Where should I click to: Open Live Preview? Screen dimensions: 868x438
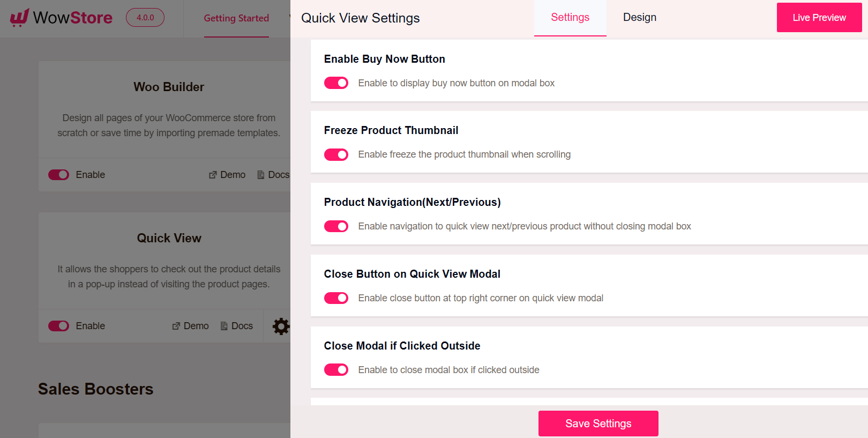point(819,17)
